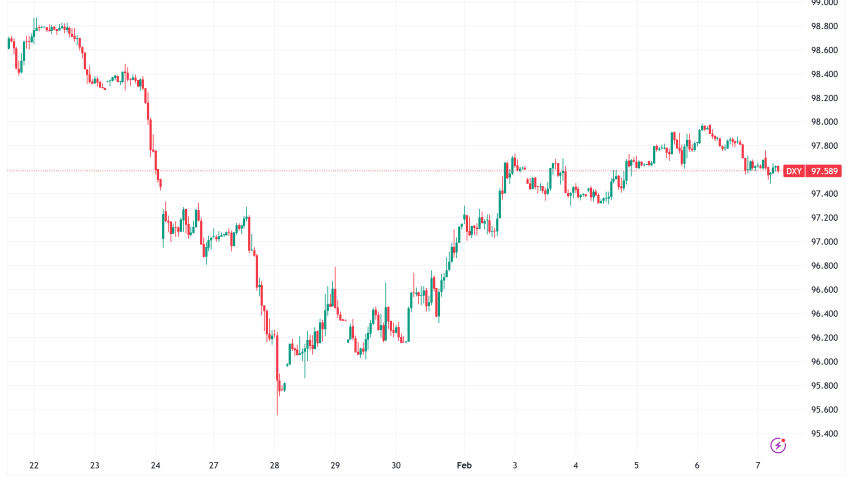
Task: Click date 22 on the time axis
Action: pyautogui.click(x=34, y=466)
